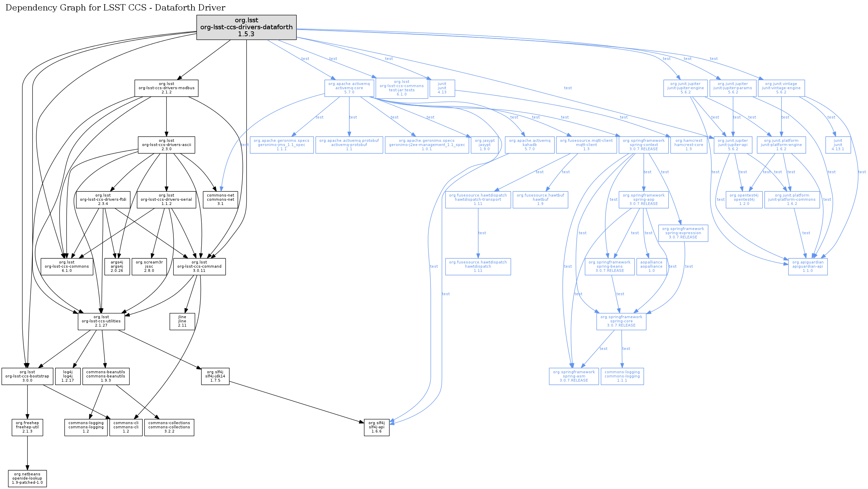This screenshot has height=489, width=868.
Task: Select the activemq-core 5.7.0 node
Action: (349, 88)
